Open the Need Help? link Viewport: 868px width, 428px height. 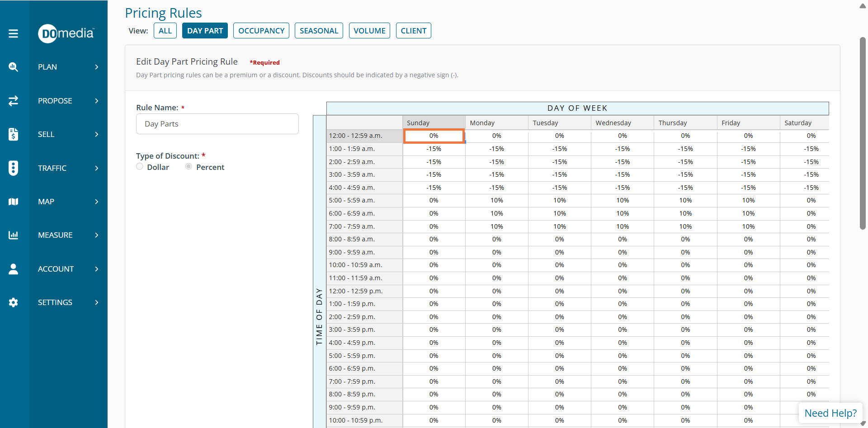click(x=830, y=413)
